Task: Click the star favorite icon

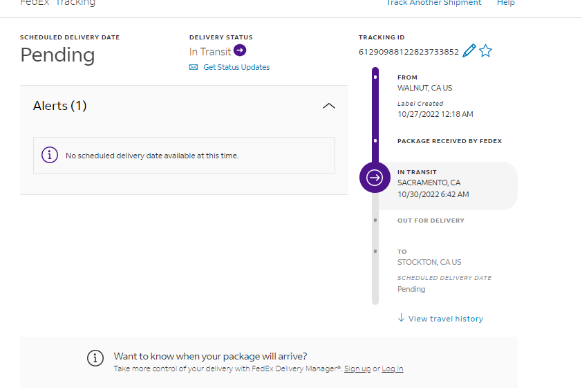Action: click(x=486, y=50)
